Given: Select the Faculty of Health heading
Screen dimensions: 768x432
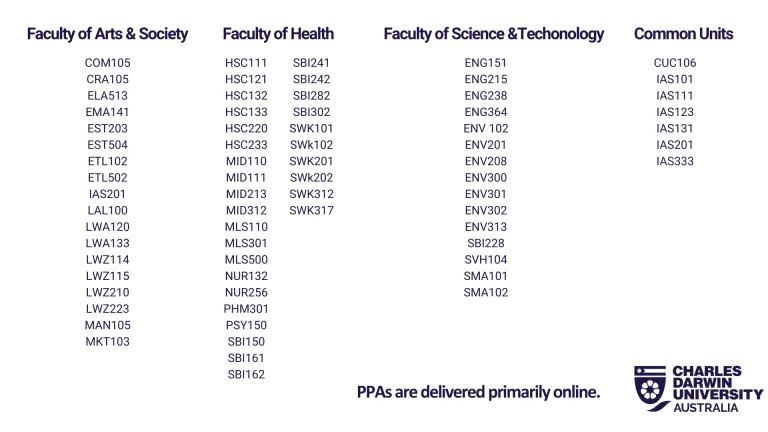Looking at the screenshot, I should [x=278, y=34].
